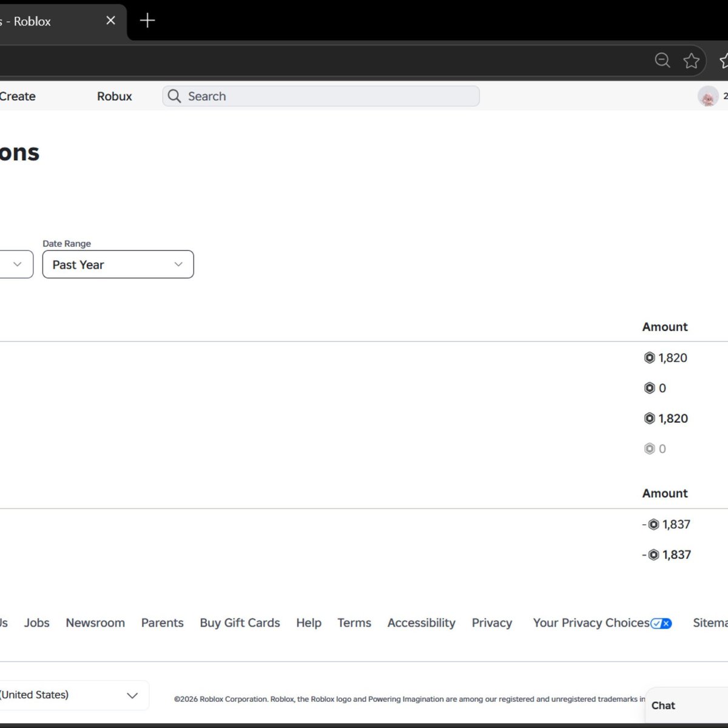728x728 pixels.
Task: Click the Your Privacy Choices toggle icon
Action: 661,623
